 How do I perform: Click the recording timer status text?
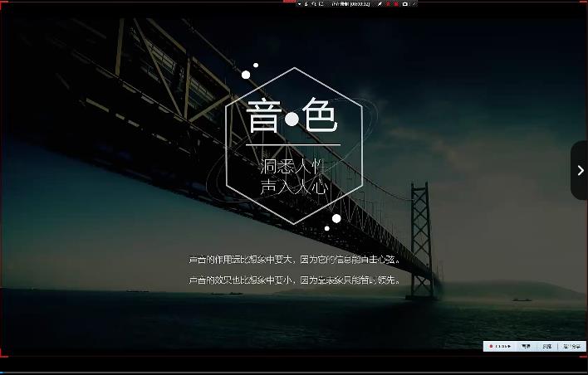click(x=350, y=4)
